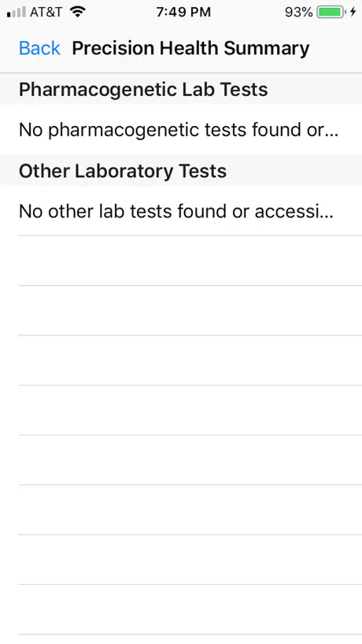
Task: Tap the Wi-Fi status icon
Action: (77, 12)
